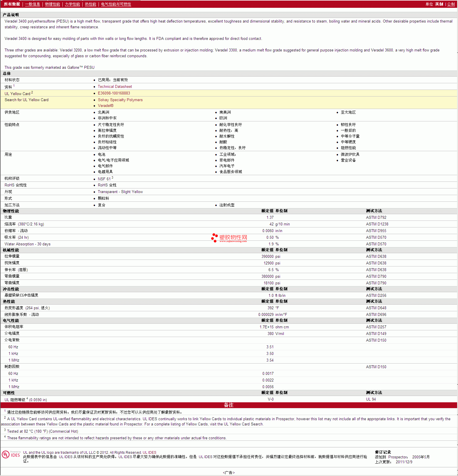
Task: Click the 介电强度 value 380 V/mil
Action: [x=276, y=334]
